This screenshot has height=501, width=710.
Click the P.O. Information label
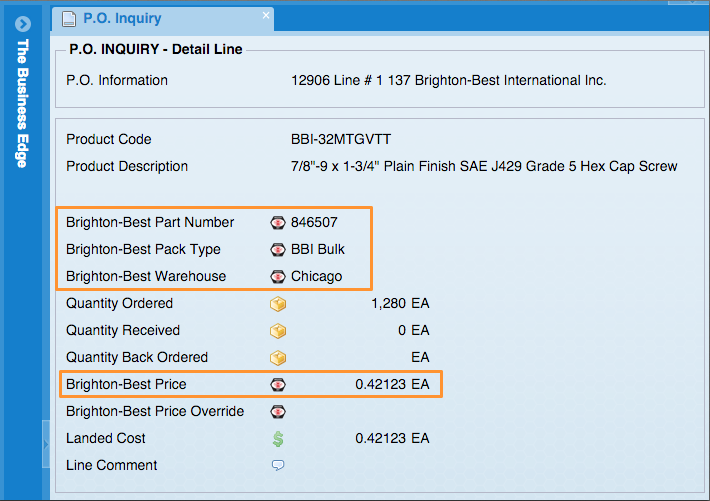click(x=117, y=80)
